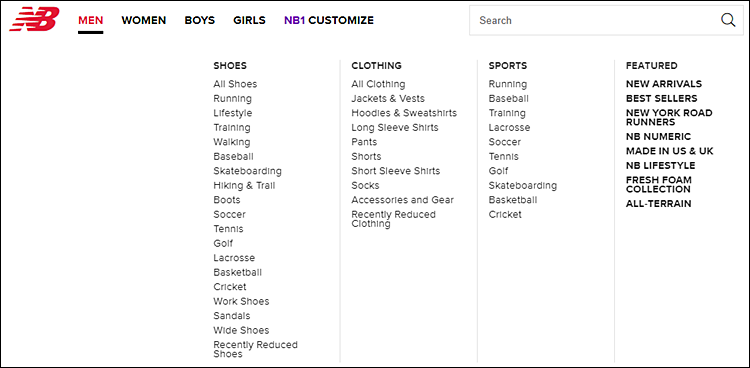
Task: Click the search magnifier icon
Action: (728, 20)
